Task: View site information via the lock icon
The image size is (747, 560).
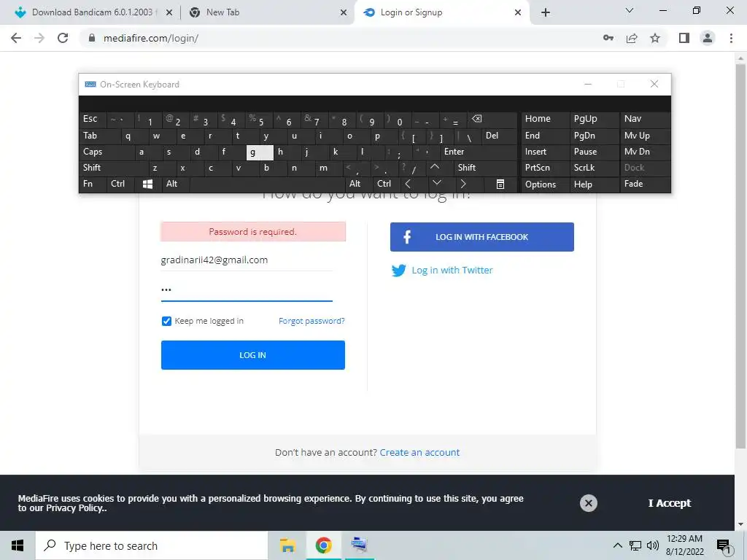Action: click(x=92, y=38)
